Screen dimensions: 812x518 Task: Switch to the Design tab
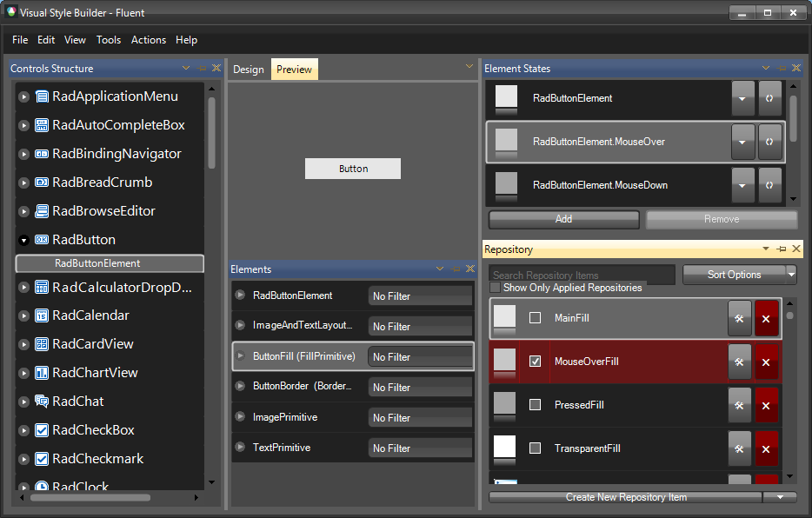(x=248, y=69)
